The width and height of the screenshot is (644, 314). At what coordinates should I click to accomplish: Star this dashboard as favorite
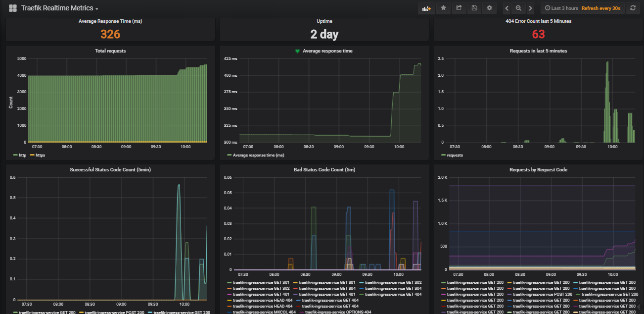point(443,8)
